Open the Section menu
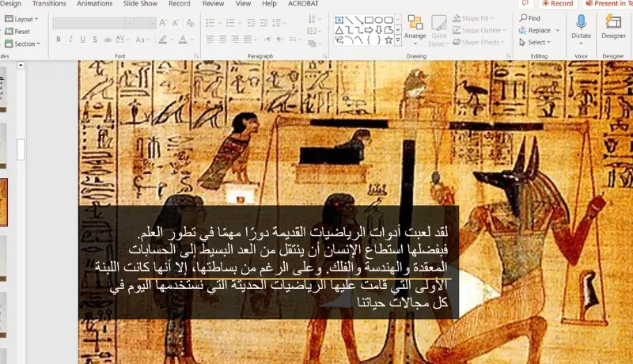Viewport: 633px width, 364px height. tap(23, 44)
